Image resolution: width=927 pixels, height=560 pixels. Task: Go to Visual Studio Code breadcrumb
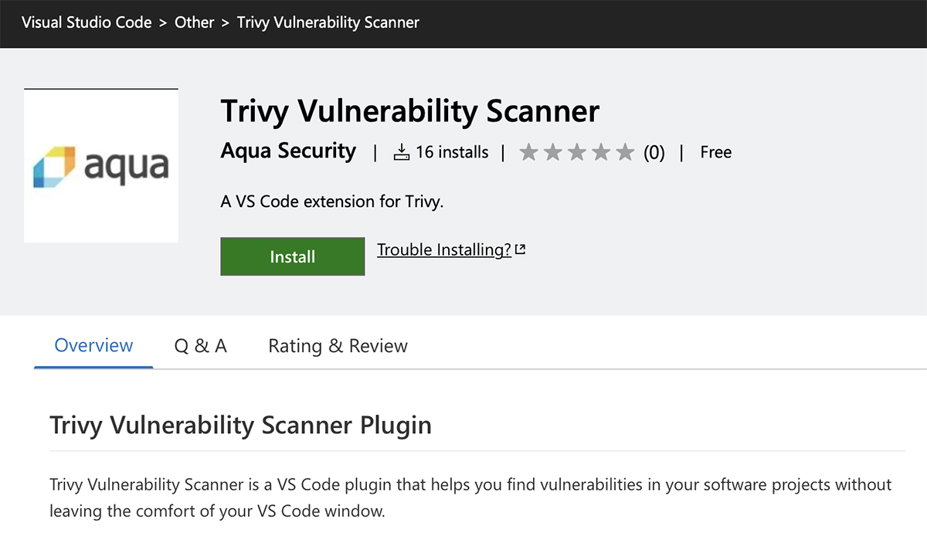[x=87, y=22]
